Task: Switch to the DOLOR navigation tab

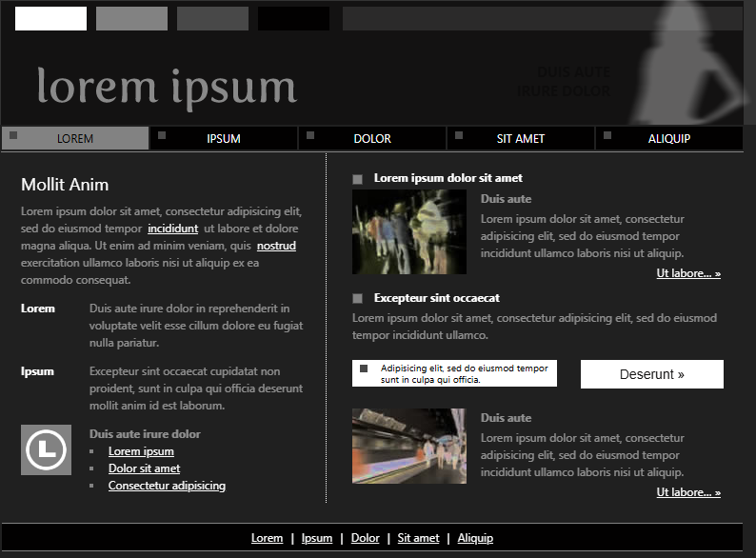Action: [x=372, y=139]
